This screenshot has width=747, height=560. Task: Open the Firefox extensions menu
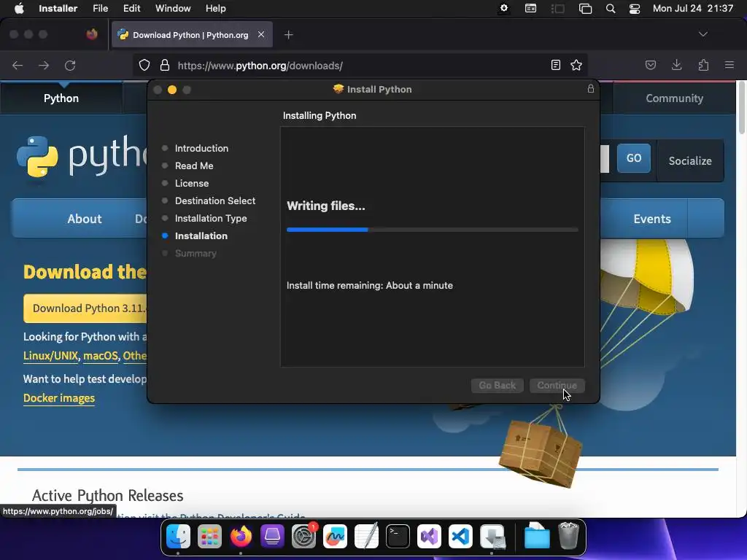(703, 65)
